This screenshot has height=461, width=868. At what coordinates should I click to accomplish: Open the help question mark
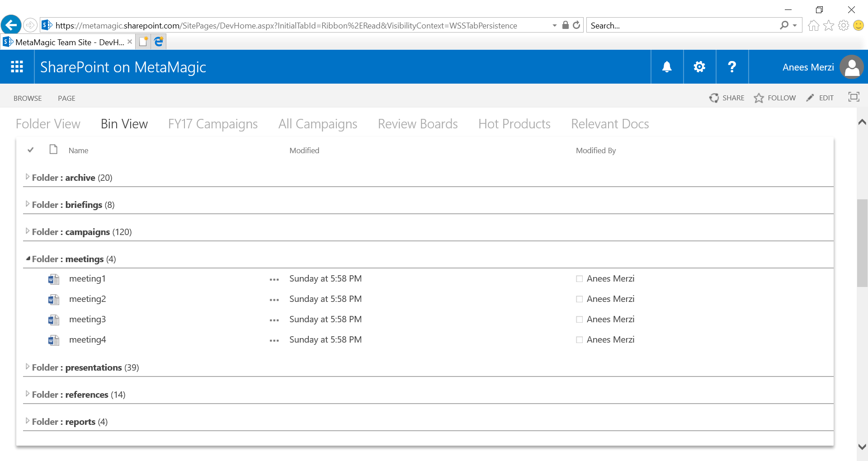pyautogui.click(x=732, y=67)
